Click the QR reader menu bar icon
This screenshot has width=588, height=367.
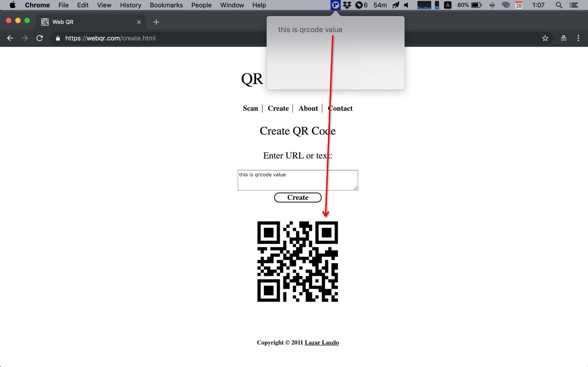(335, 5)
